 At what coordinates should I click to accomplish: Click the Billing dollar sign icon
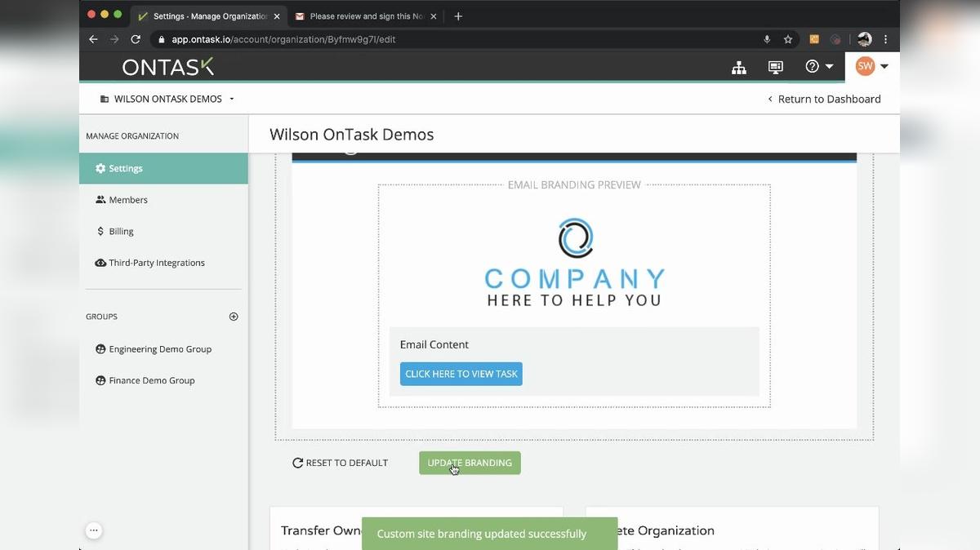(x=100, y=232)
